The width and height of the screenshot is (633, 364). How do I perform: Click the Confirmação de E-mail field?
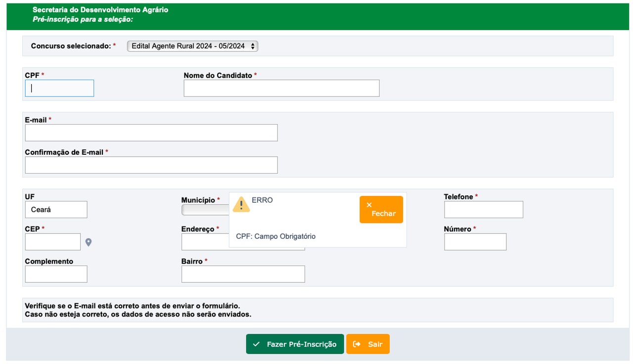coord(151,165)
